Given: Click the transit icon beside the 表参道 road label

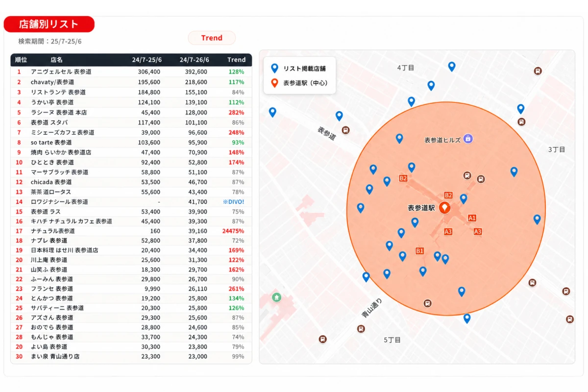Looking at the screenshot, I should [346, 130].
